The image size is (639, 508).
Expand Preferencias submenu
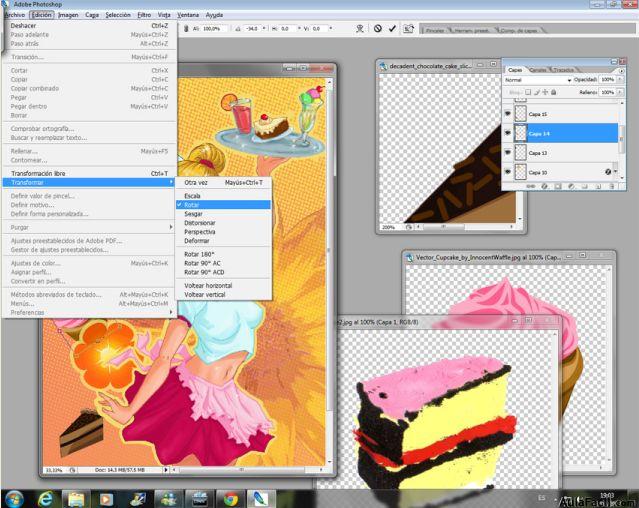tap(171, 312)
